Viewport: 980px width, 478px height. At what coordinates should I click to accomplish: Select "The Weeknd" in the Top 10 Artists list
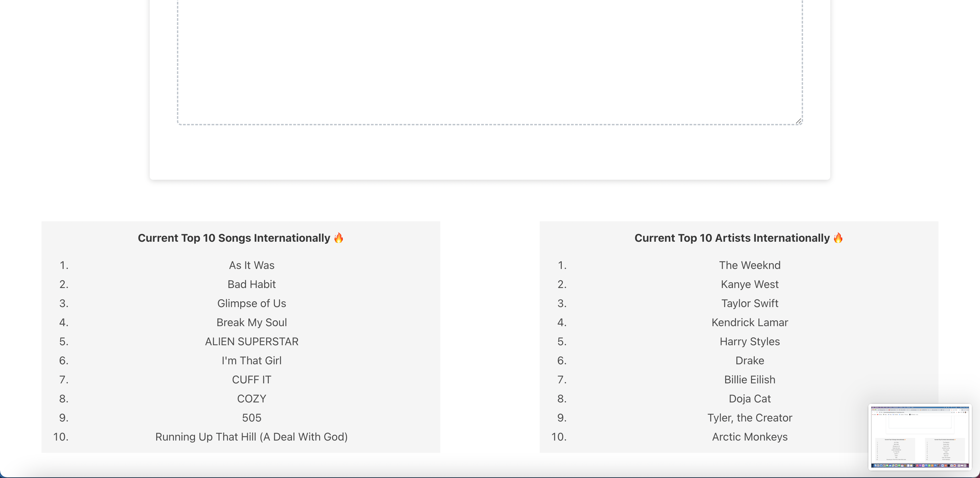(749, 265)
